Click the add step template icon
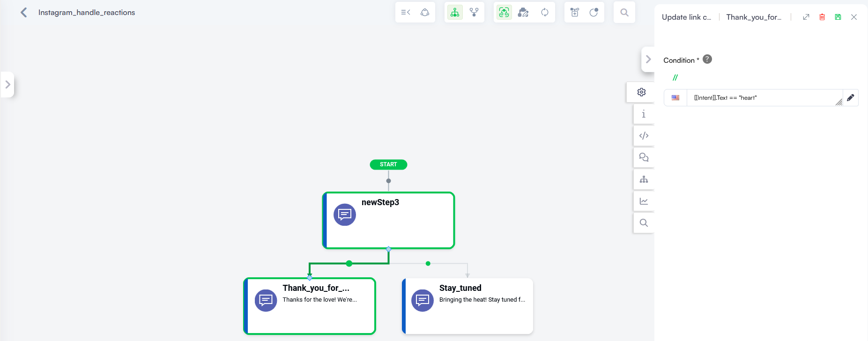The width and height of the screenshot is (868, 341). click(x=575, y=13)
